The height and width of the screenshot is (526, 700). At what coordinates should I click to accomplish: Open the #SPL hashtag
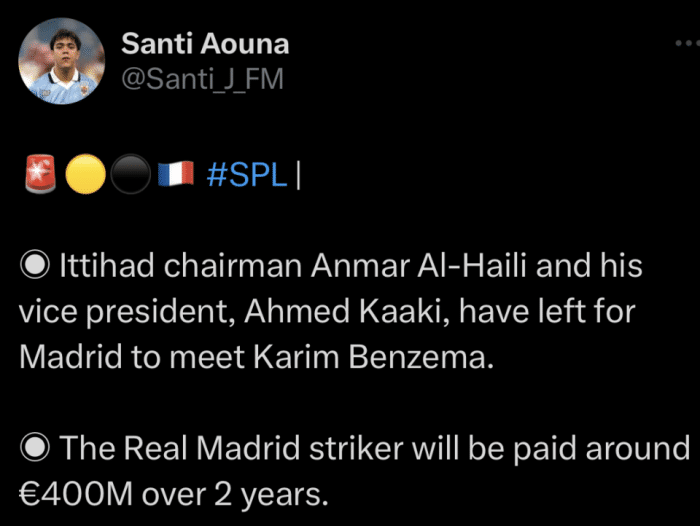247,176
